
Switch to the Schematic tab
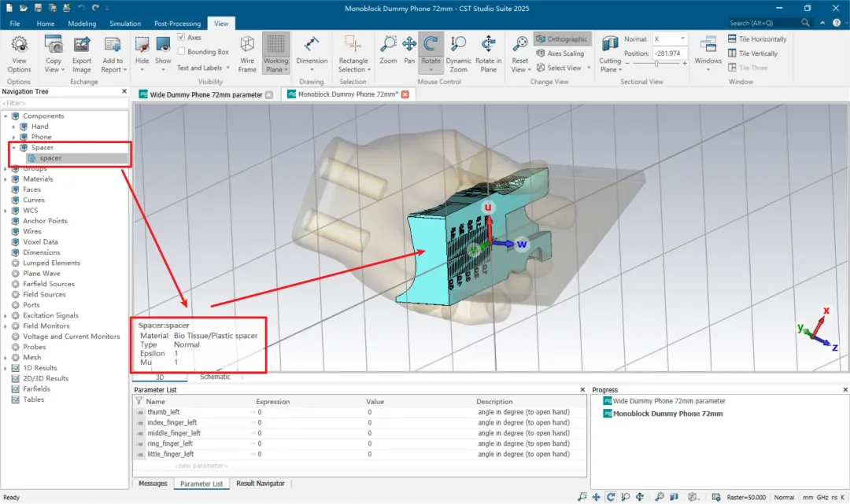coord(215,377)
